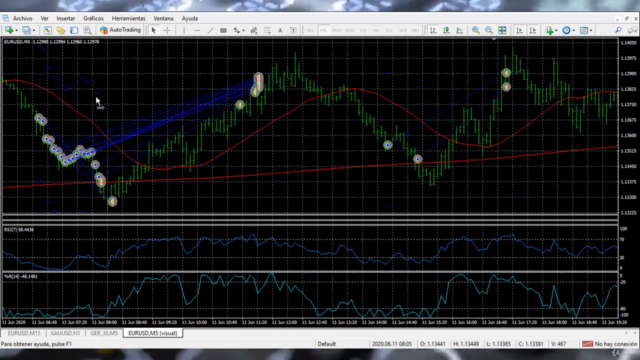Viewport: 640px width, 360px height.
Task: Open the Insertar menu
Action: [66, 18]
